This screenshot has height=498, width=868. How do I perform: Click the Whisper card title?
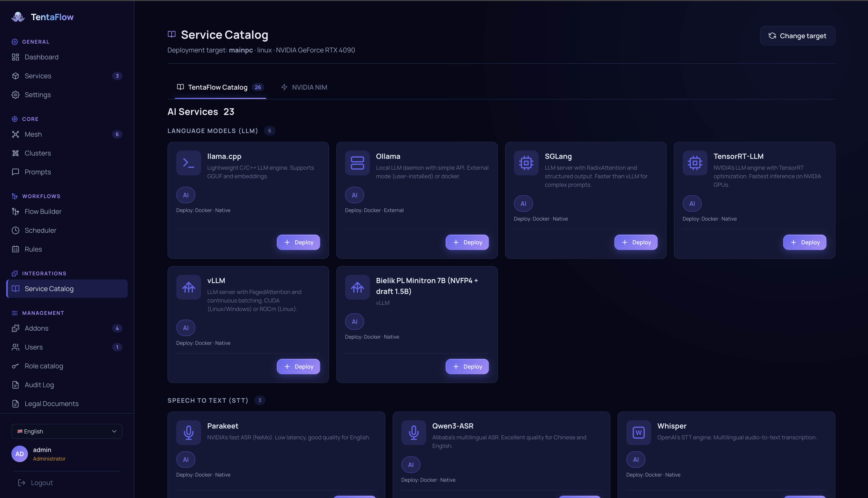tap(672, 426)
